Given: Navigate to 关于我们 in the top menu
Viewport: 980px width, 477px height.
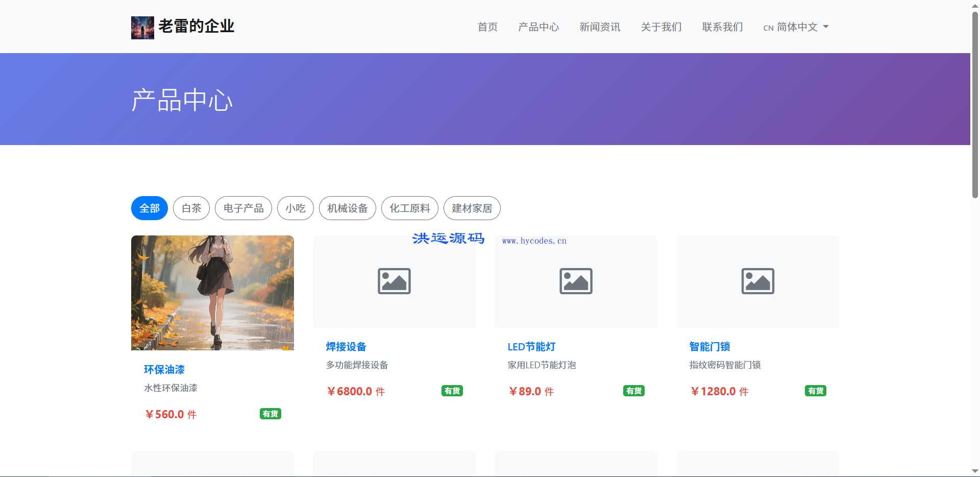Looking at the screenshot, I should tap(661, 27).
